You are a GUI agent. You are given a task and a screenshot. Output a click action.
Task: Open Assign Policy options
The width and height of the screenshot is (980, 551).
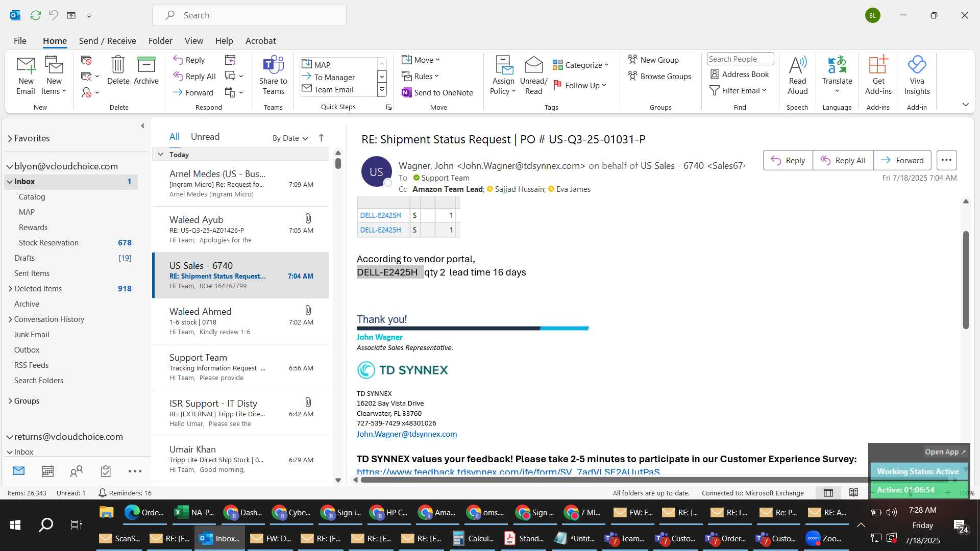coord(503,76)
